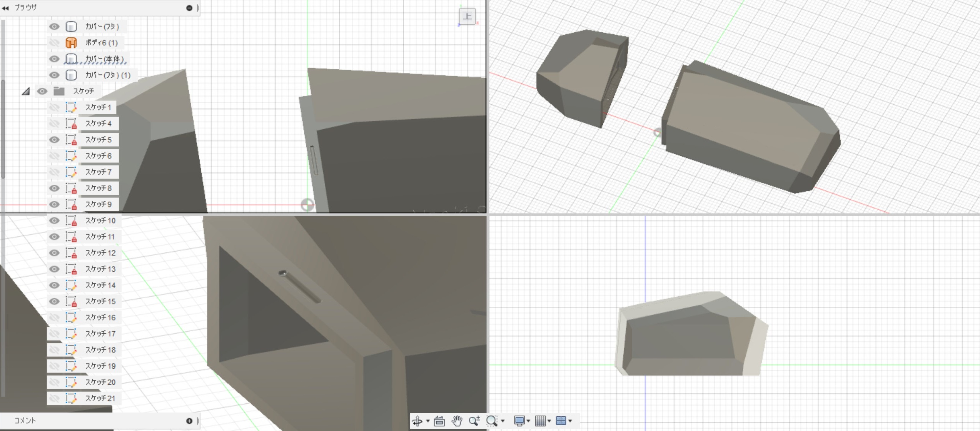This screenshot has height=431, width=980.
Task: Select the スケッチ18 row label
Action: (100, 350)
